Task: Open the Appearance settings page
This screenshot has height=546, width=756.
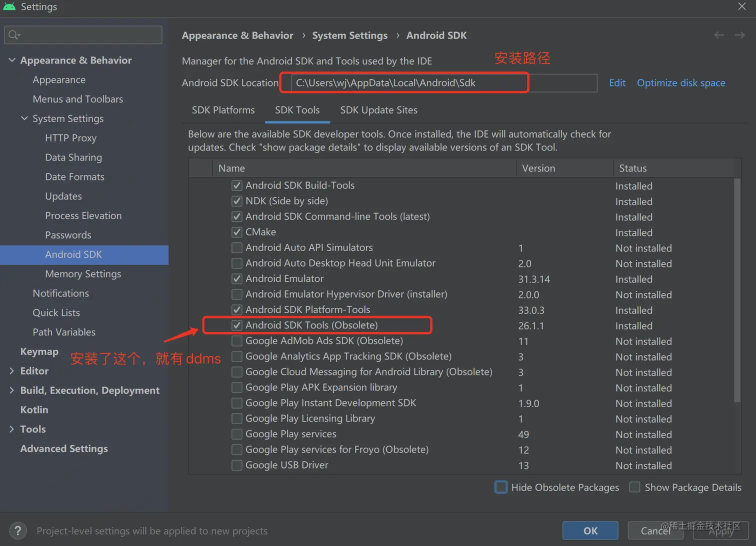Action: tap(59, 79)
